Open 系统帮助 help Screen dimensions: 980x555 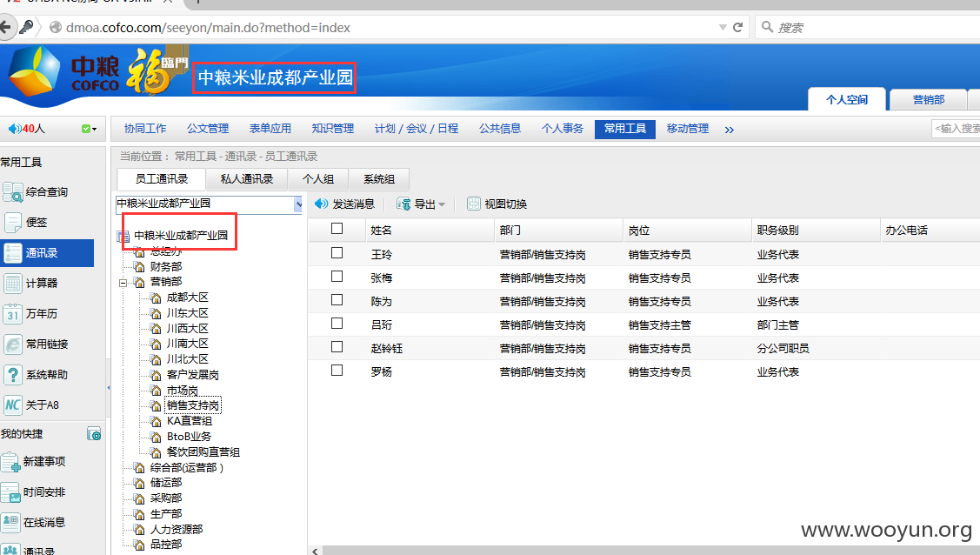tap(37, 374)
